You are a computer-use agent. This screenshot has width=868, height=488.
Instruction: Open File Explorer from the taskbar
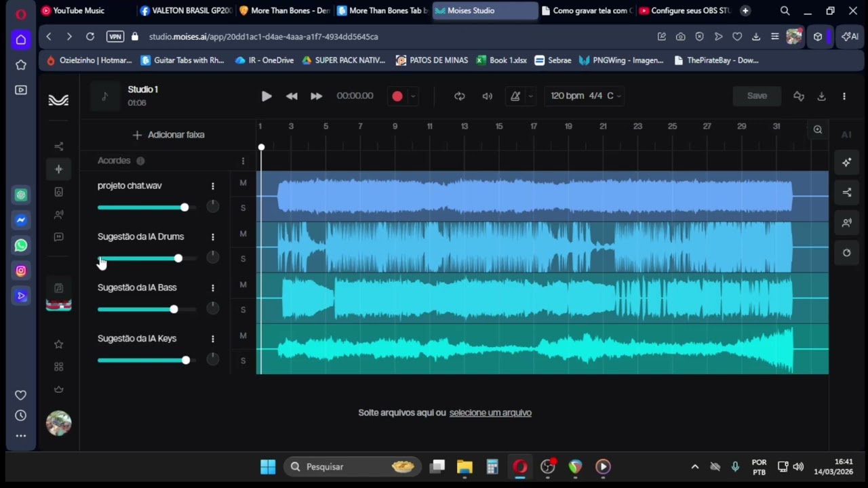coord(465,466)
